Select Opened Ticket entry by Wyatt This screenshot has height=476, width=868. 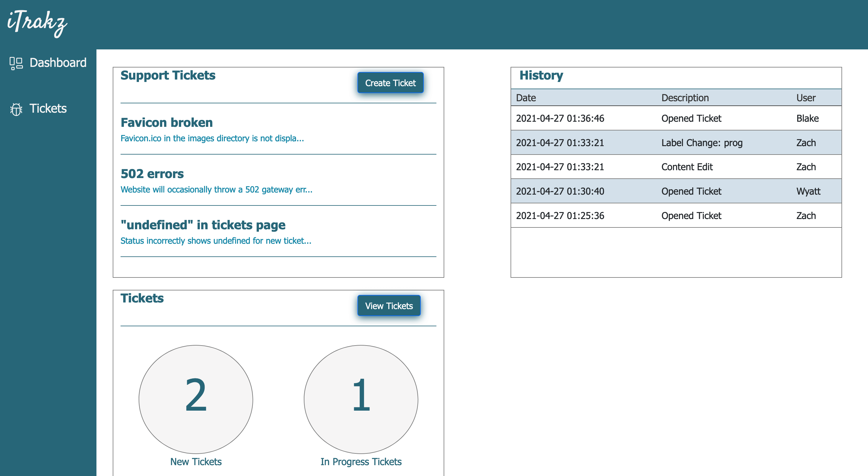691,191
